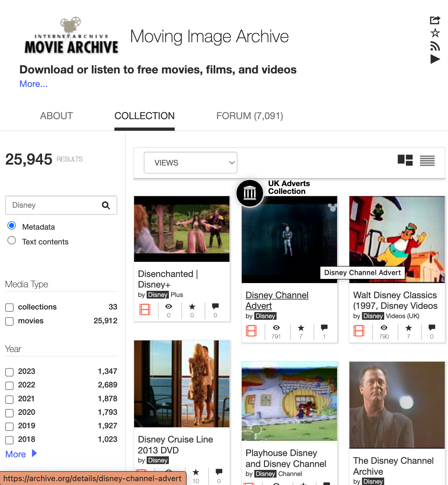Click film icon on Walt Disney Classics card

tap(359, 331)
